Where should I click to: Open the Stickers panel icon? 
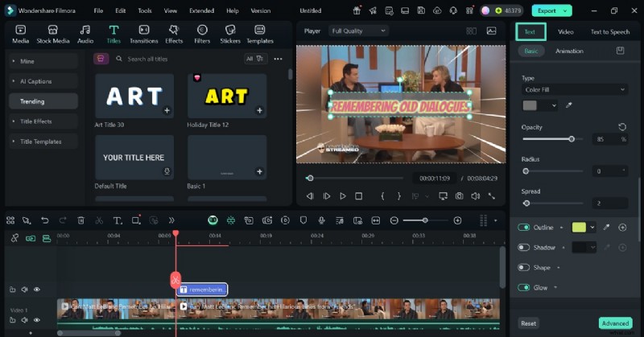pyautogui.click(x=230, y=30)
